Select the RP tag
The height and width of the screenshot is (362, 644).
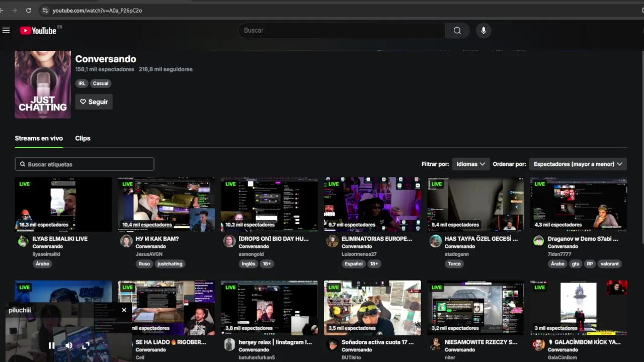[x=590, y=264]
